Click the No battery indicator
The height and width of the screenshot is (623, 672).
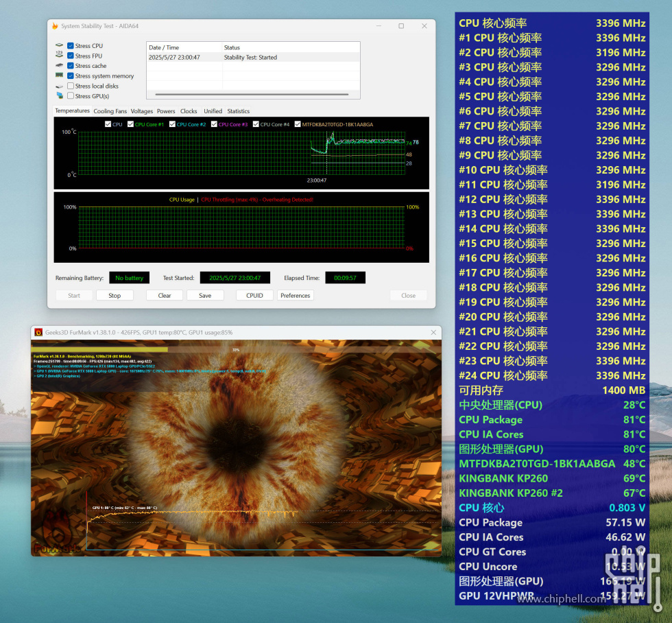pyautogui.click(x=129, y=278)
